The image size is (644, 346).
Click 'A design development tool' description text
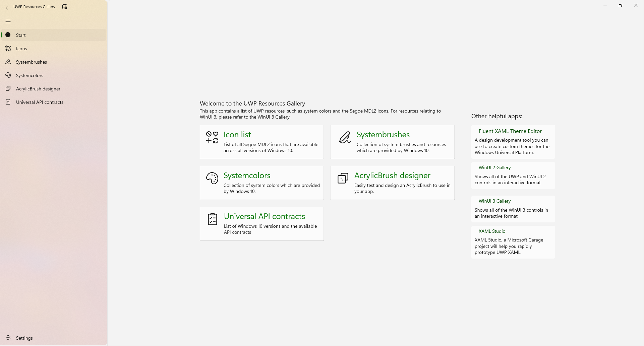[512, 146]
